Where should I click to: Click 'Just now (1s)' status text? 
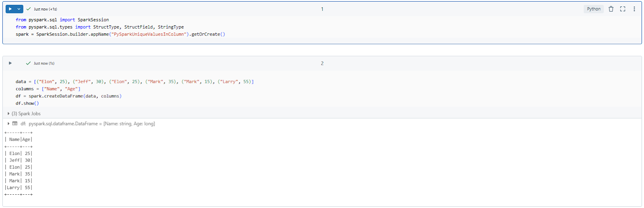[44, 63]
